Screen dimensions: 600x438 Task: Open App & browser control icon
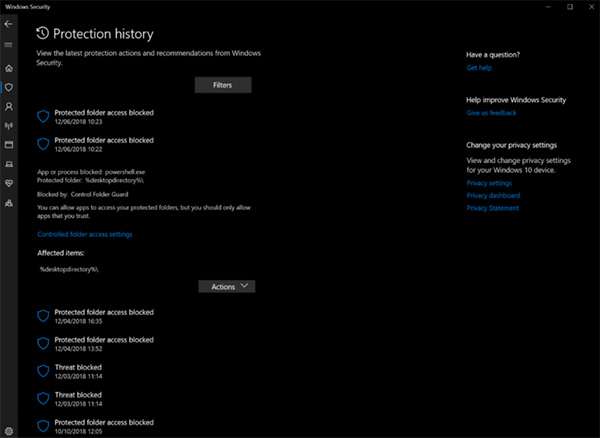[x=9, y=145]
